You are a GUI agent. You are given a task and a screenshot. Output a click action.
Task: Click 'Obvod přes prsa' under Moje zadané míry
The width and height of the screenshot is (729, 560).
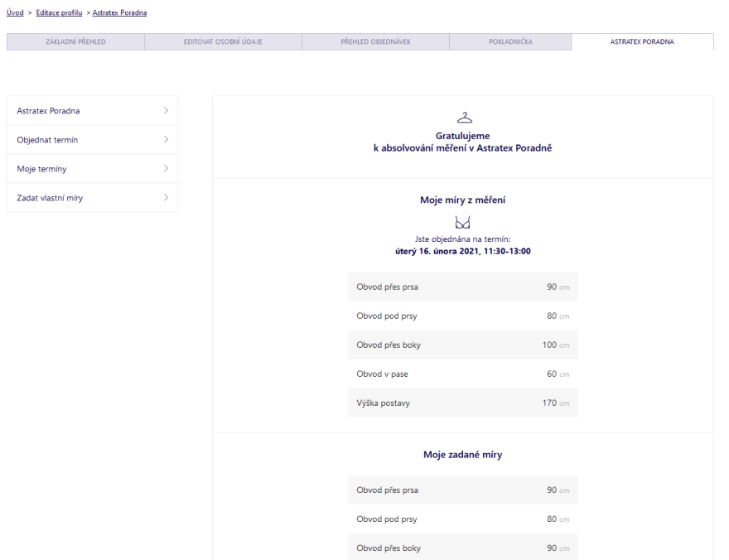point(388,490)
